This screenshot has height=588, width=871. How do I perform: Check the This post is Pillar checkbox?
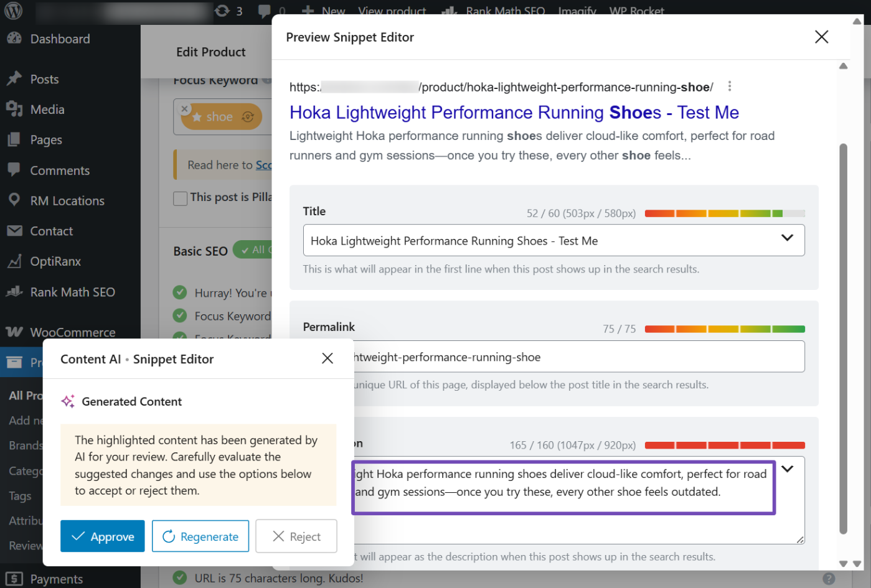pos(180,198)
